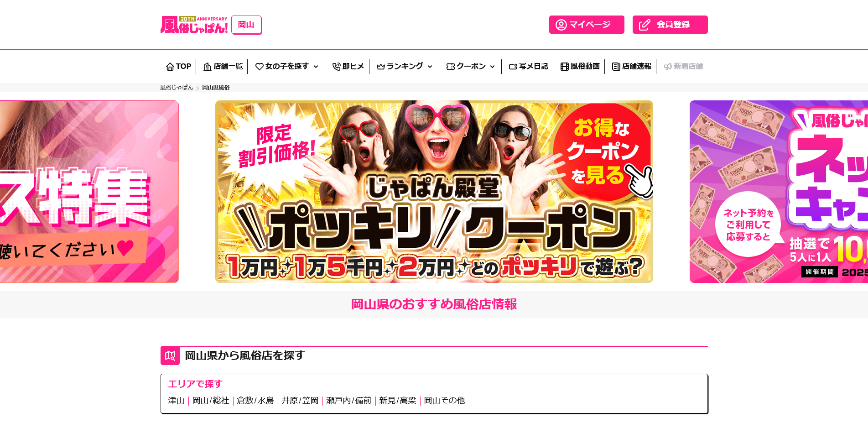This screenshot has width=868, height=423.
Task: Click the building icon for 店舗一覧
Action: (x=208, y=67)
